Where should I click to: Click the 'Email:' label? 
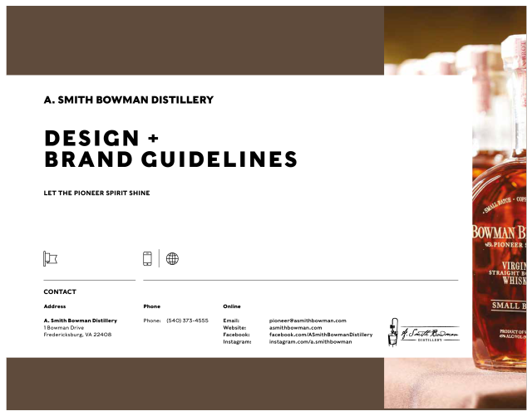click(231, 321)
